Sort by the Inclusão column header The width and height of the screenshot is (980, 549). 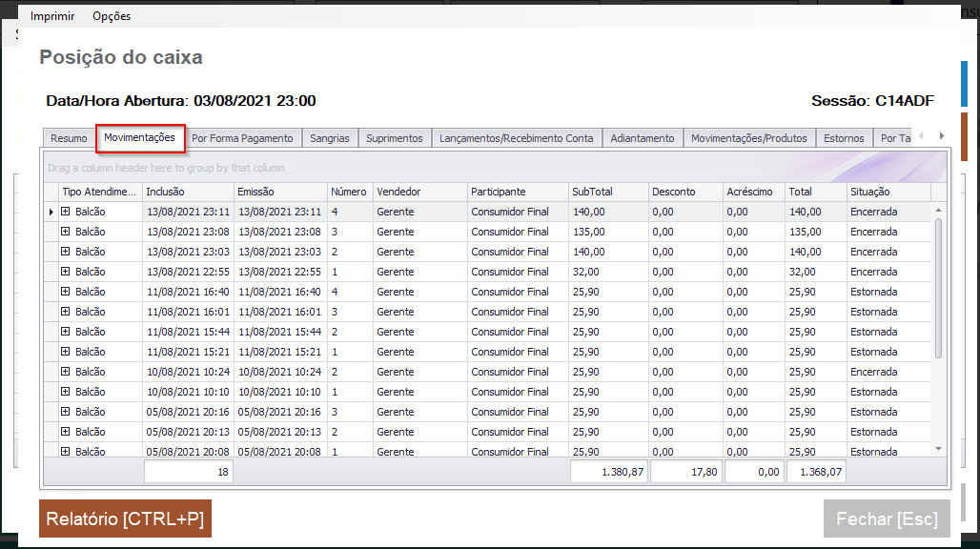pos(188,192)
